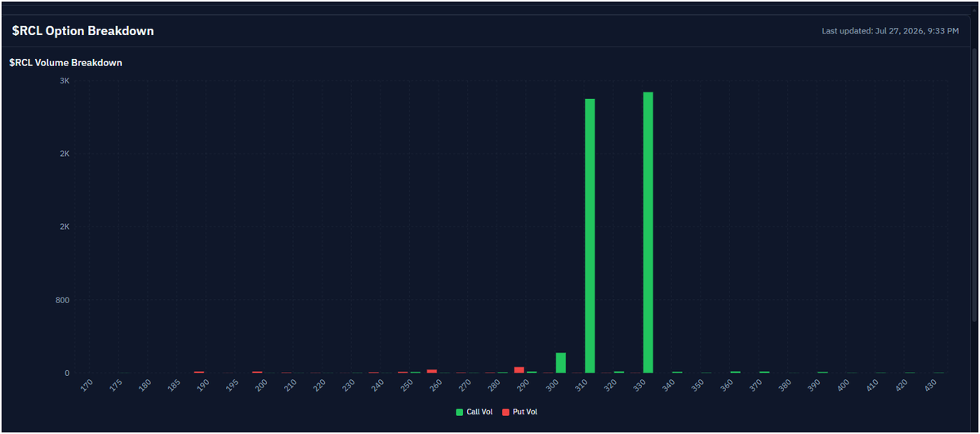Image resolution: width=980 pixels, height=434 pixels.
Task: Click the 330 strike label on the x-axis
Action: (638, 385)
